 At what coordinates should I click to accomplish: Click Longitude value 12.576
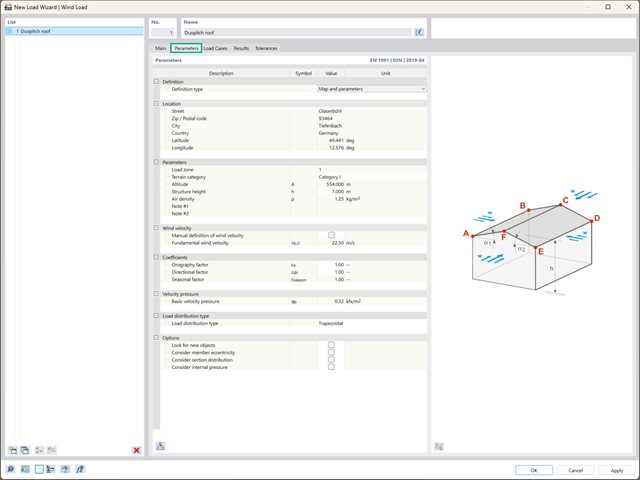click(x=331, y=148)
